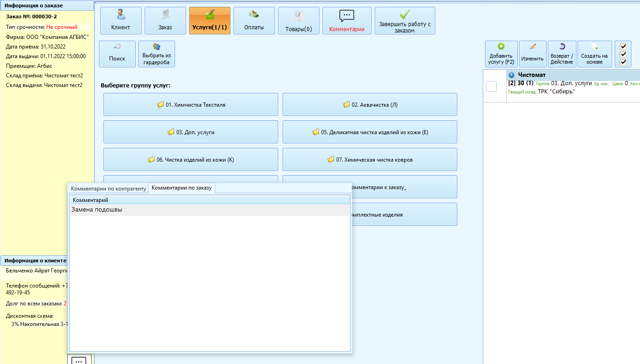Open the 03. Доп. услуги group folder
640x364 pixels.
191,132
